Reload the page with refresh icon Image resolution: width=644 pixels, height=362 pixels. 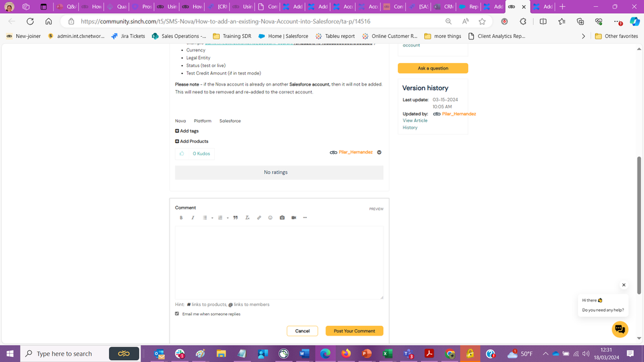click(x=30, y=21)
